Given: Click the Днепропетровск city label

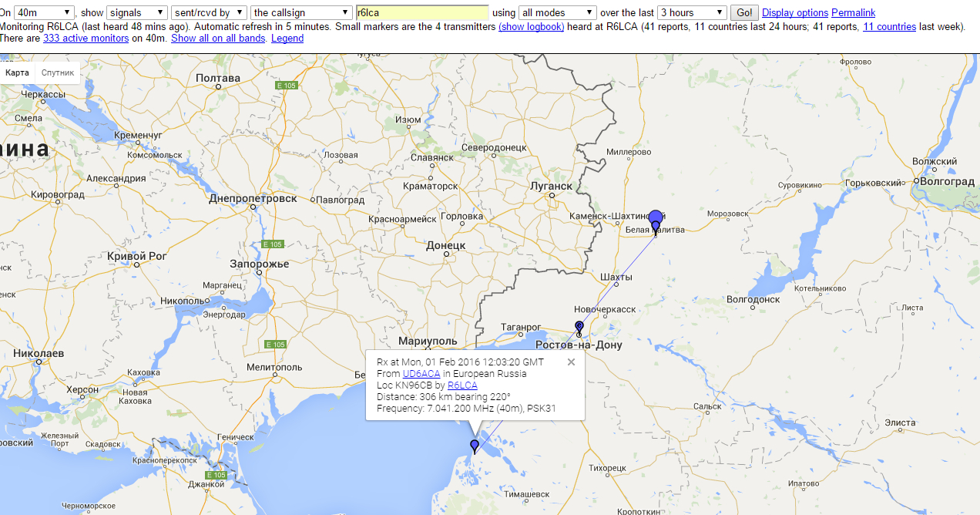Looking at the screenshot, I should coord(253,199).
